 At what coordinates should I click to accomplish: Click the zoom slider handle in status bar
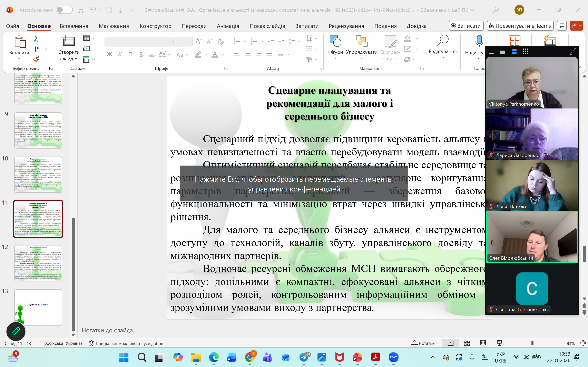click(532, 343)
